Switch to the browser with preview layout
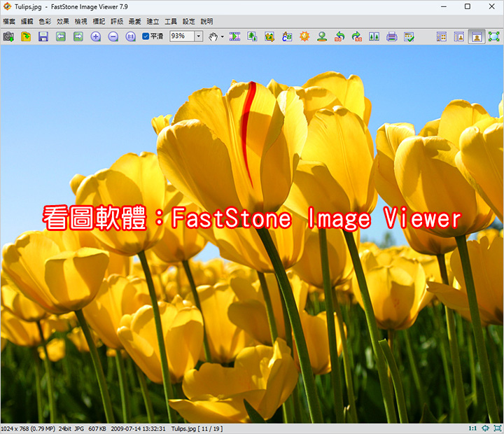 [459, 36]
